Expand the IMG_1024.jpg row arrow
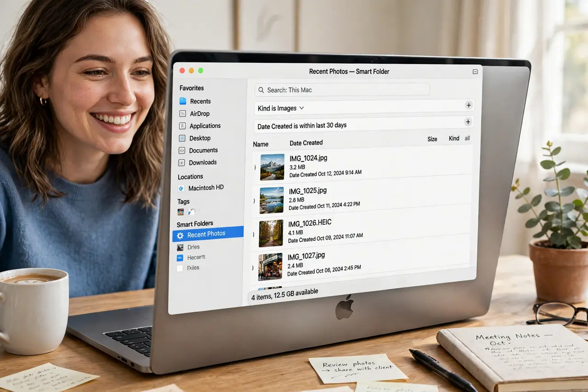Screen dimensions: 588x392 255,168
